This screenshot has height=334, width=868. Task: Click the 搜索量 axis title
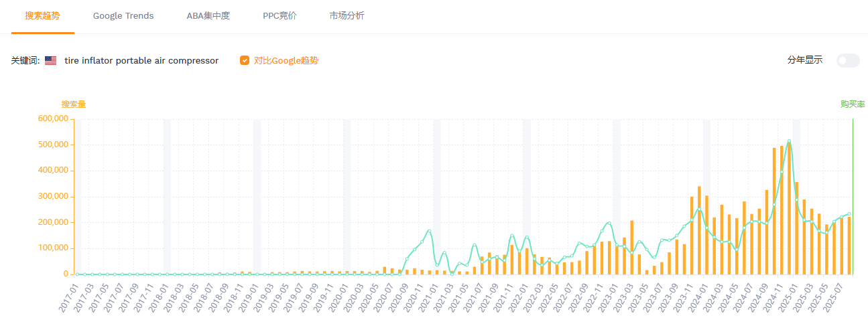pyautogui.click(x=74, y=104)
